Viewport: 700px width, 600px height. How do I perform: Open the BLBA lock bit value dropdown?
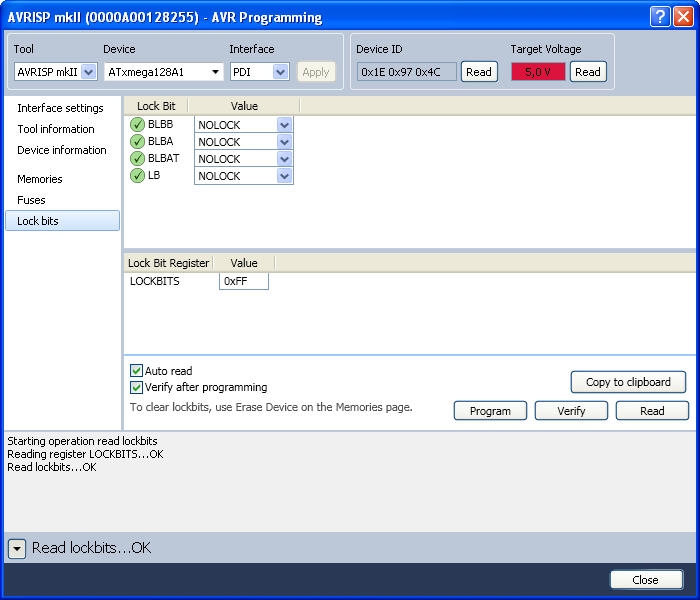(x=244, y=142)
